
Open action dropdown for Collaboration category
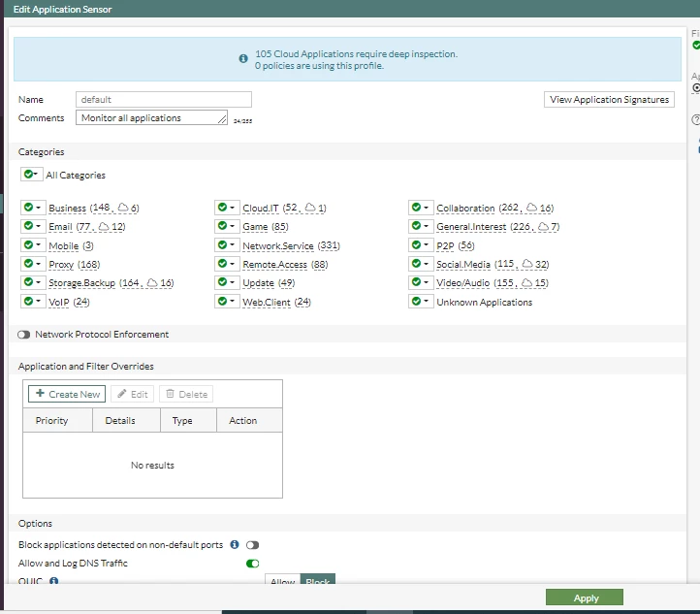pyautogui.click(x=421, y=208)
